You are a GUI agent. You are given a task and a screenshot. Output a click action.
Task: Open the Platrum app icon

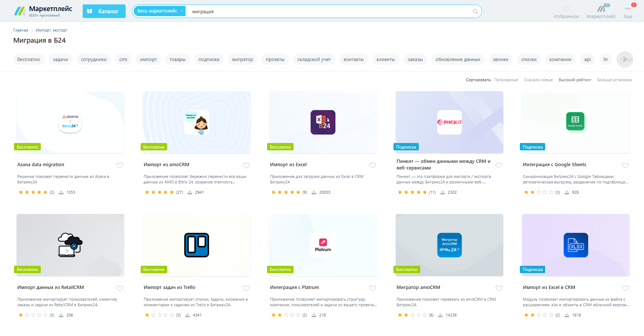click(323, 245)
